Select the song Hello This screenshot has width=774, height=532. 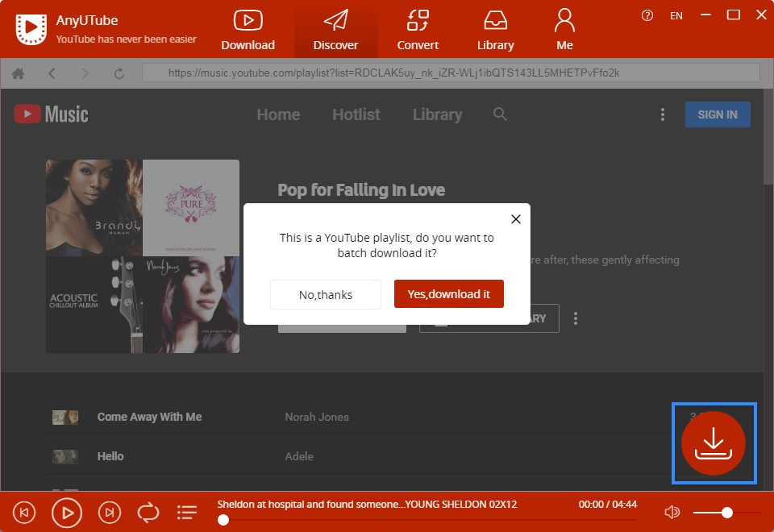[110, 456]
